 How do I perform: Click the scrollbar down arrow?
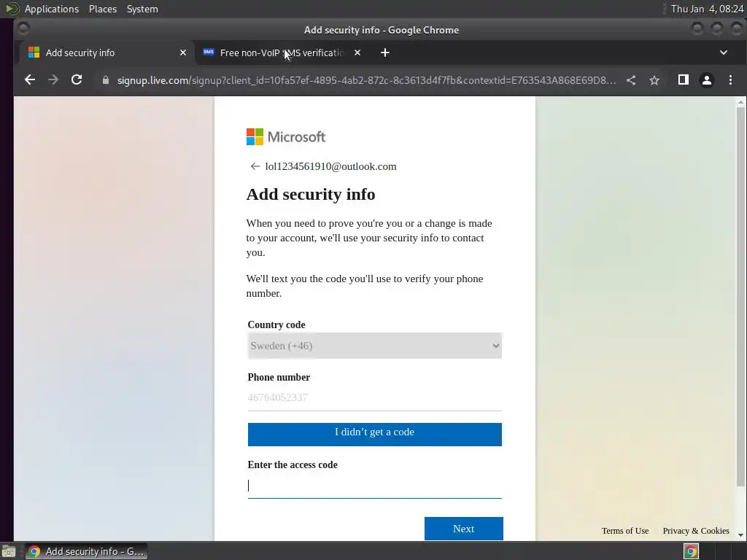point(740,535)
